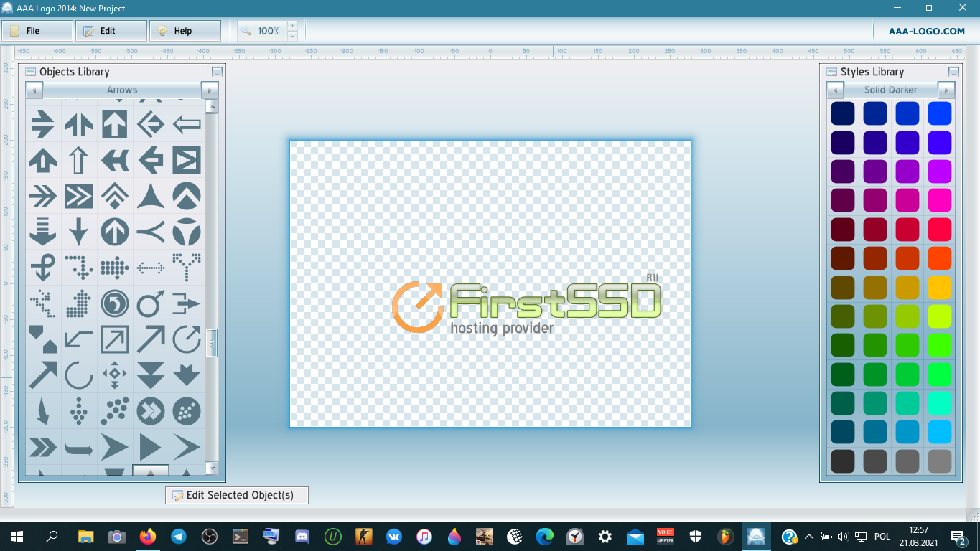Viewport: 980px width, 551px height.
Task: Pick the stacked upward chevrons shape
Action: tap(115, 196)
